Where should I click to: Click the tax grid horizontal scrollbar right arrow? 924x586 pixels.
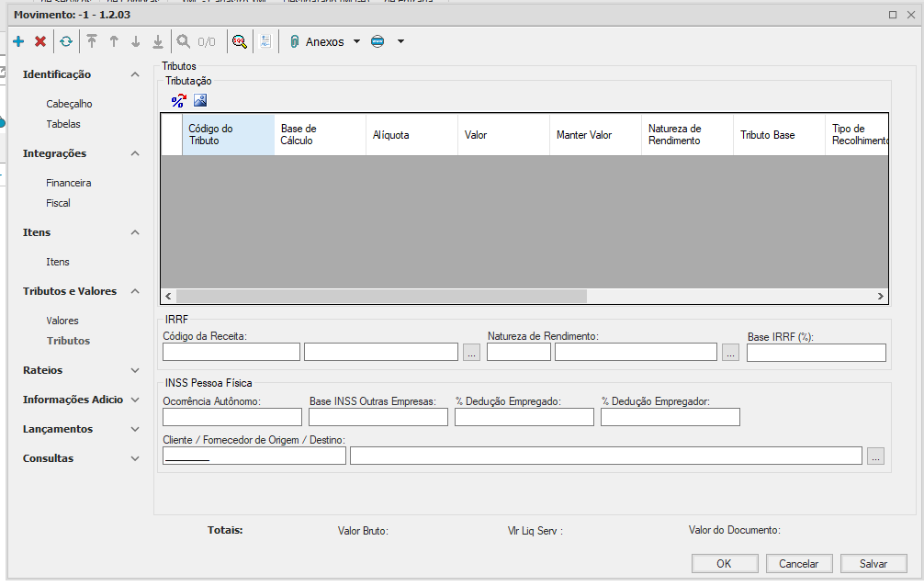(x=880, y=297)
